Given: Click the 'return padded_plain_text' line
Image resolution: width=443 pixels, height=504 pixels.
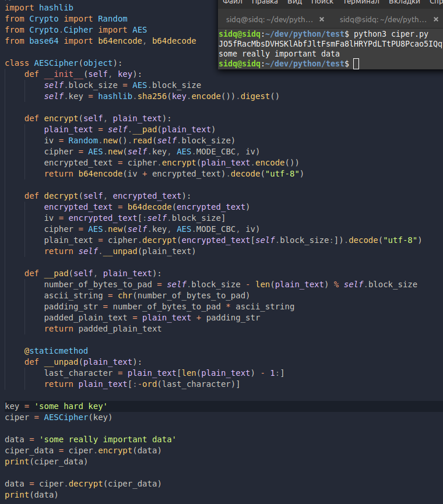Looking at the screenshot, I should click(x=103, y=329).
